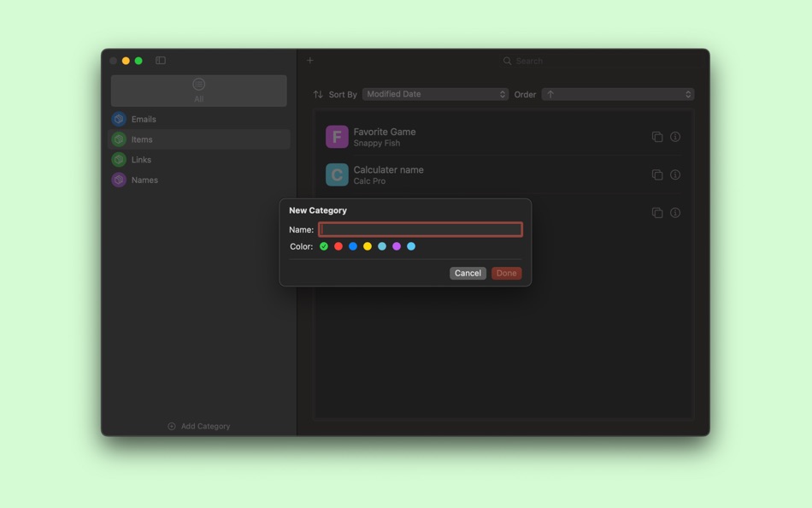Click the Items category cube icon
Image resolution: width=812 pixels, height=508 pixels.
119,139
